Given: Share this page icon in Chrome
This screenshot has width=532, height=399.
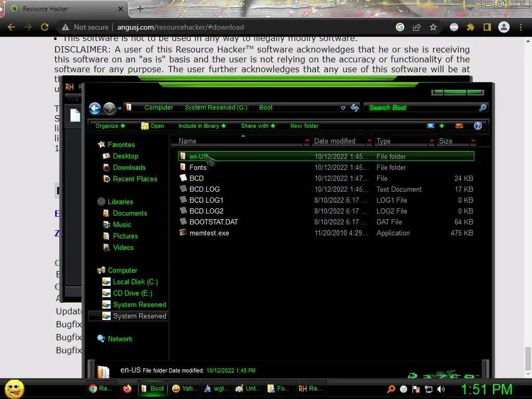Looking at the screenshot, I should [x=417, y=27].
